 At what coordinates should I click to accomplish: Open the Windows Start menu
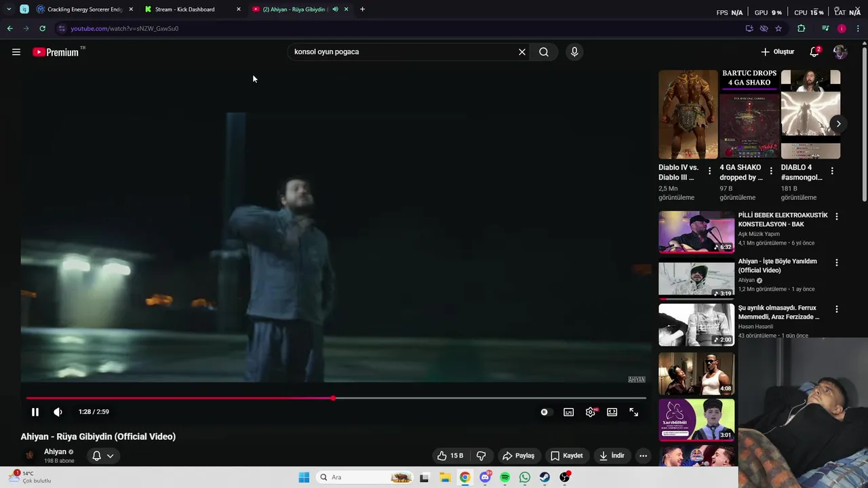click(304, 477)
